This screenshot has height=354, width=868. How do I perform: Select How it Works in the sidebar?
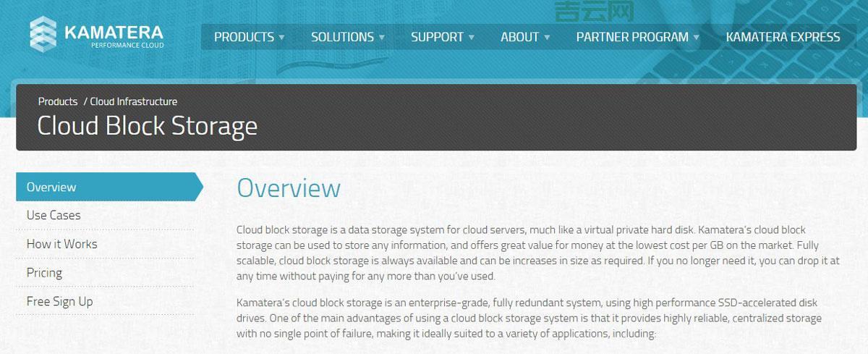[61, 244]
